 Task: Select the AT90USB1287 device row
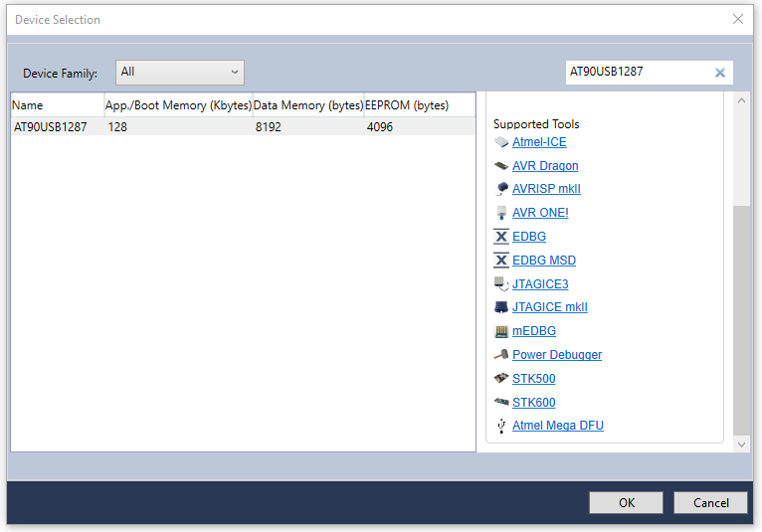(243, 127)
